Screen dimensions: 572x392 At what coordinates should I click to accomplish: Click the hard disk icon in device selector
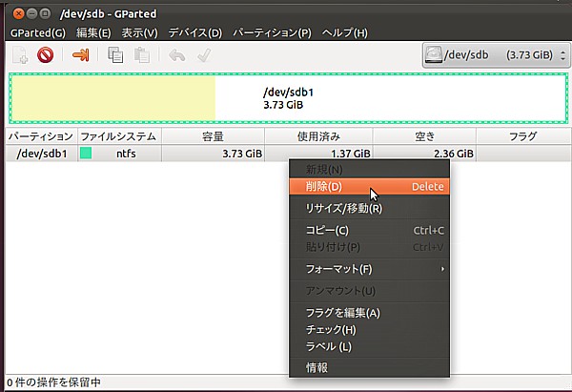tap(434, 55)
